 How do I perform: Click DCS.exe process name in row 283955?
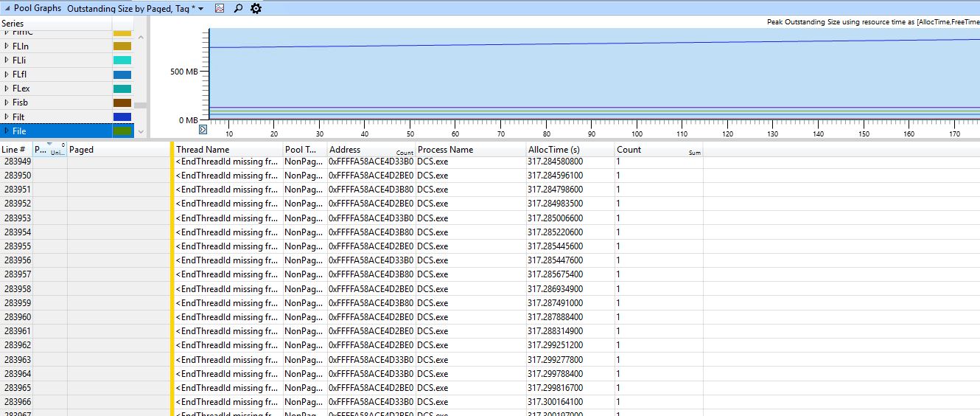[433, 246]
